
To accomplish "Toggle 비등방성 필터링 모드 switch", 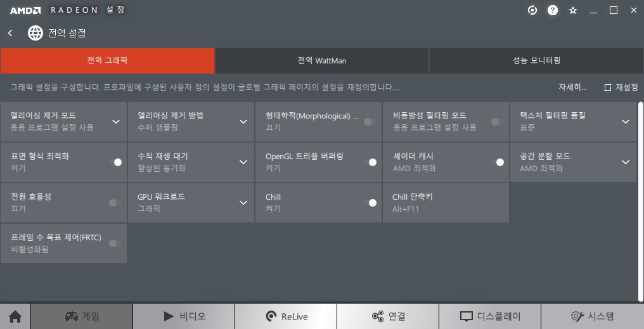I will point(497,122).
